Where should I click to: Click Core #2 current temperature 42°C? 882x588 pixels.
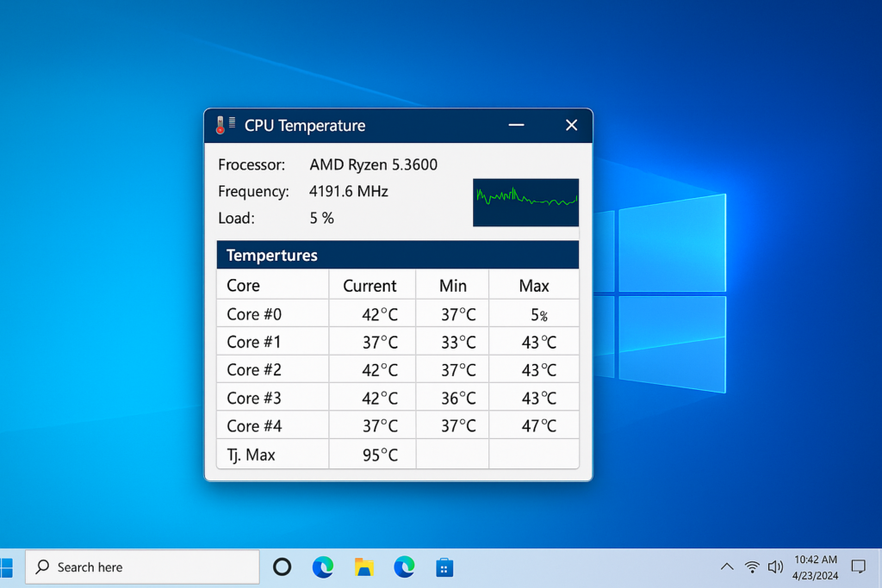click(x=380, y=370)
